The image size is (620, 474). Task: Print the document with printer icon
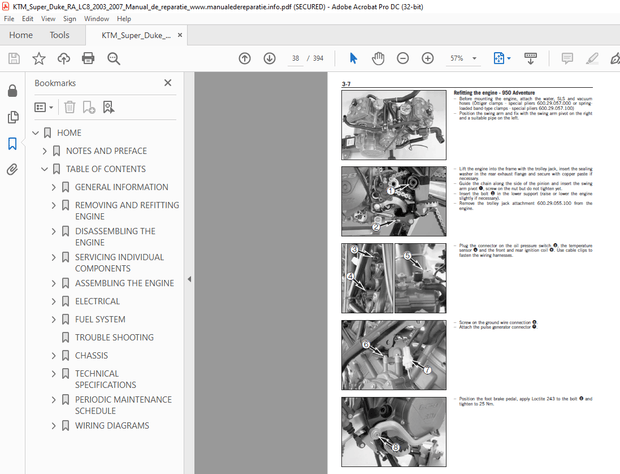tap(88, 59)
